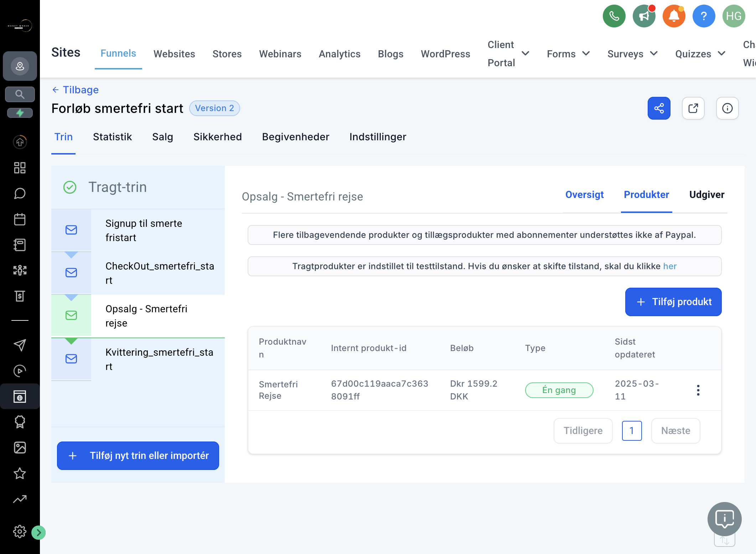Click the 'her' link for test mode
756x554 pixels.
[670, 266]
